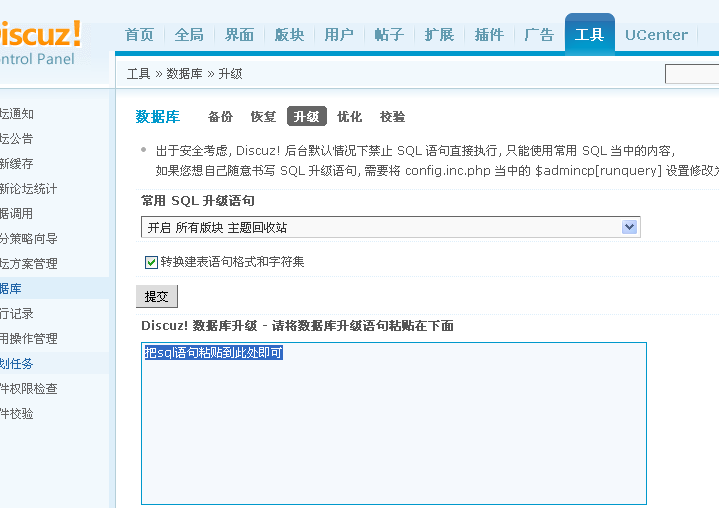Open the 全局 navigation tab

[x=189, y=35]
